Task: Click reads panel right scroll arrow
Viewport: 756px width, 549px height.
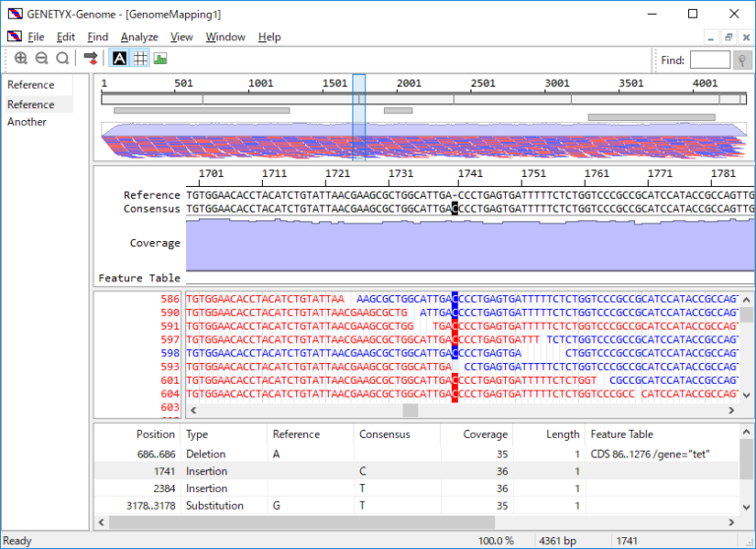Action: click(x=731, y=410)
